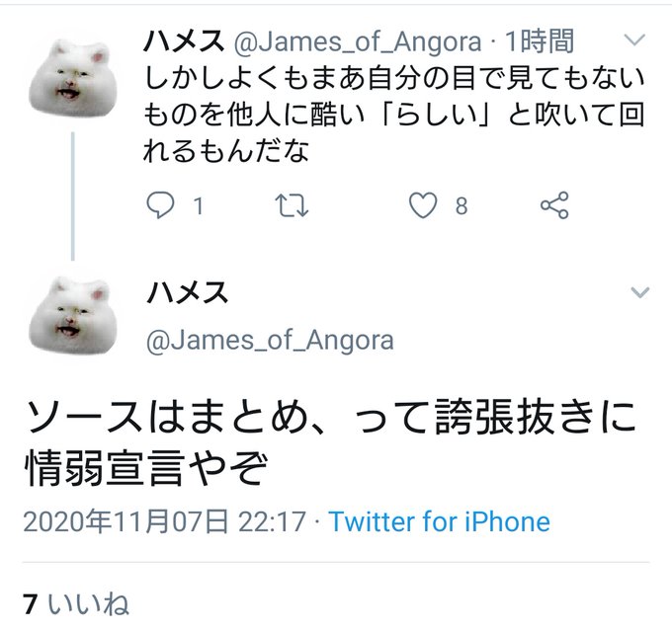Open @James_of_Angora handle in main tweet
This screenshot has height=632, width=672.
click(270, 341)
